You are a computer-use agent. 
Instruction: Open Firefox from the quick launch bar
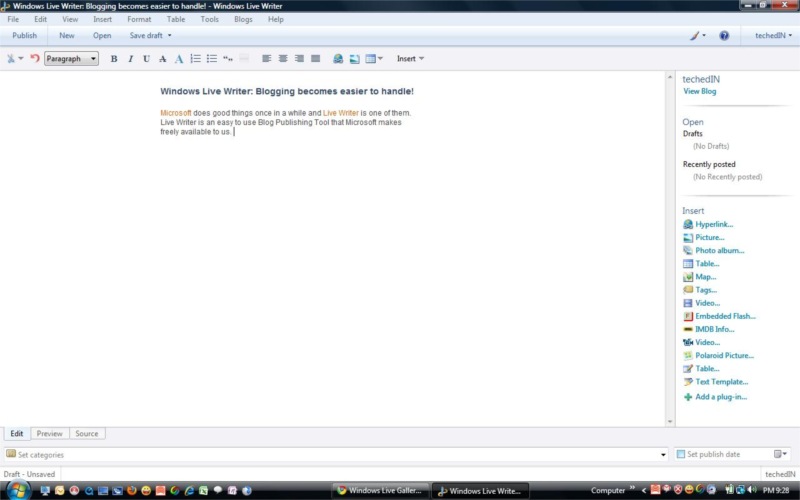(132, 491)
